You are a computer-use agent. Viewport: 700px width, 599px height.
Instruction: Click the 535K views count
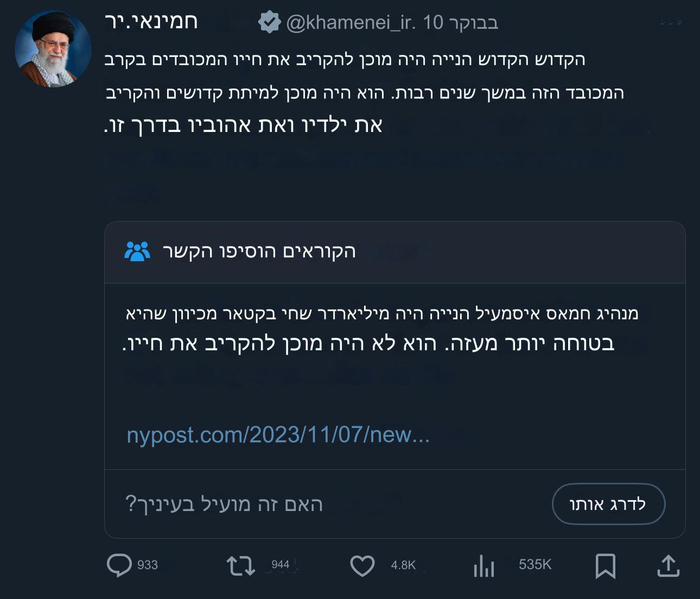534,565
